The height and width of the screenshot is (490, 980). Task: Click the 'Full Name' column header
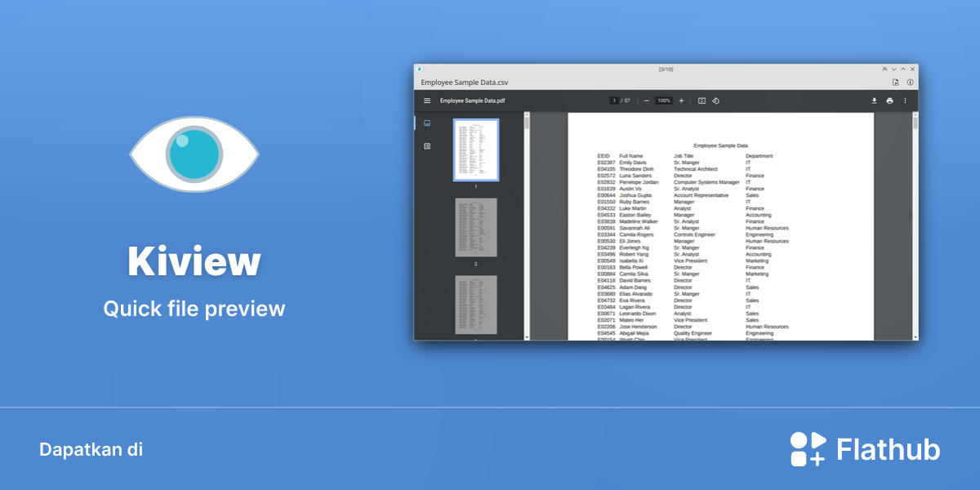click(631, 156)
